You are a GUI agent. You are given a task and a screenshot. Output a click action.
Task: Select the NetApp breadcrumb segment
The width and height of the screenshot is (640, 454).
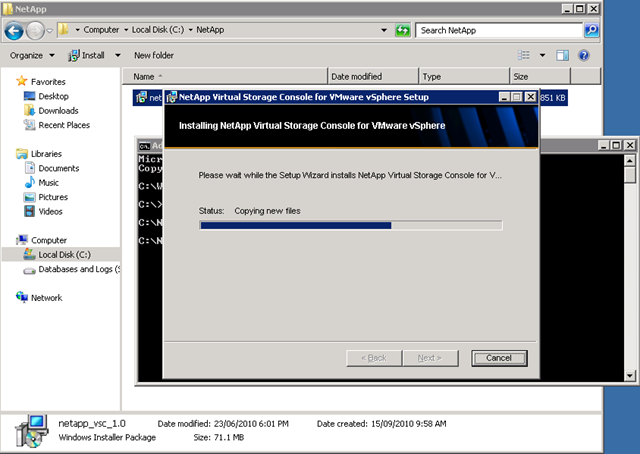(x=210, y=30)
